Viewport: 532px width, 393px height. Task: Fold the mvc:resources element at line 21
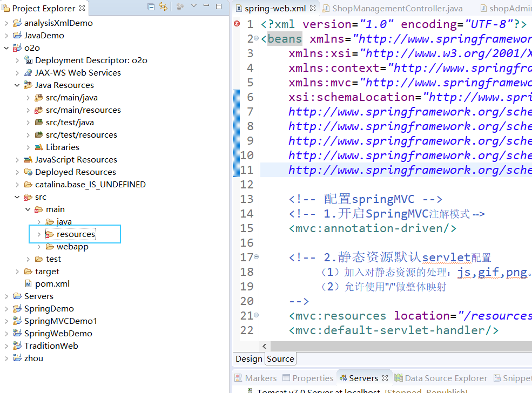[x=257, y=315]
